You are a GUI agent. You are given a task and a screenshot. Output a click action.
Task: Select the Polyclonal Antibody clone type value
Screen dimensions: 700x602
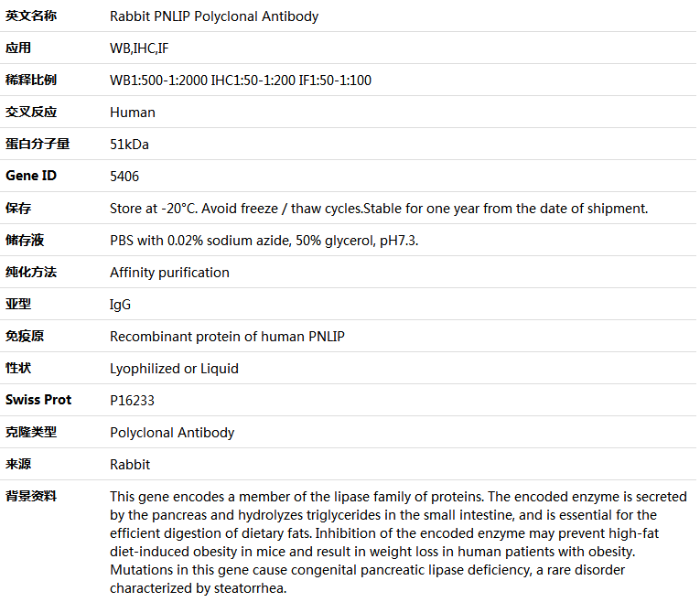tap(172, 433)
